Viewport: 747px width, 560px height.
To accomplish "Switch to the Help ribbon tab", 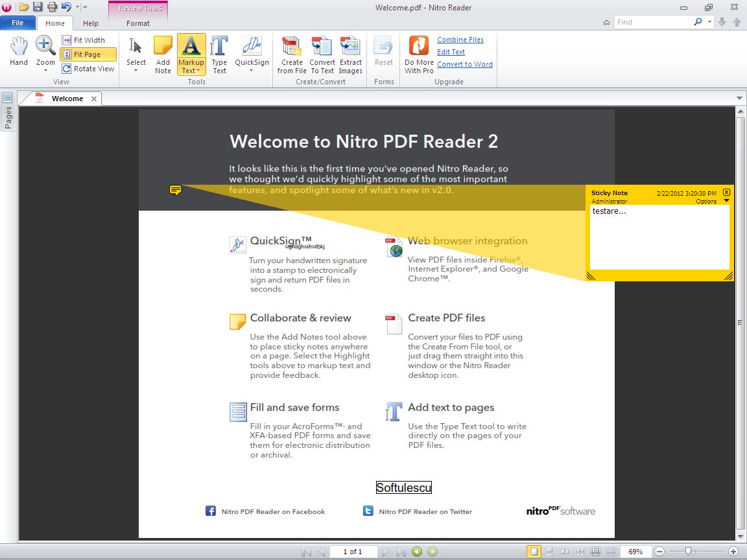I will (91, 23).
